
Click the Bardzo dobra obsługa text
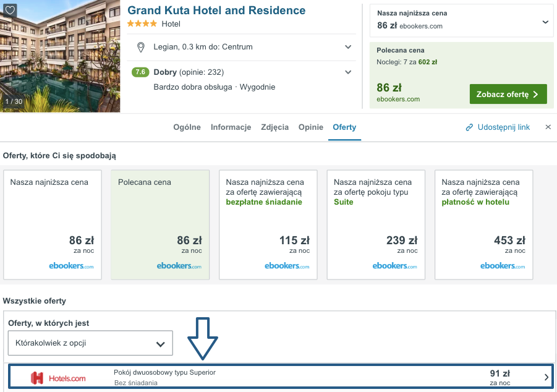pyautogui.click(x=193, y=87)
